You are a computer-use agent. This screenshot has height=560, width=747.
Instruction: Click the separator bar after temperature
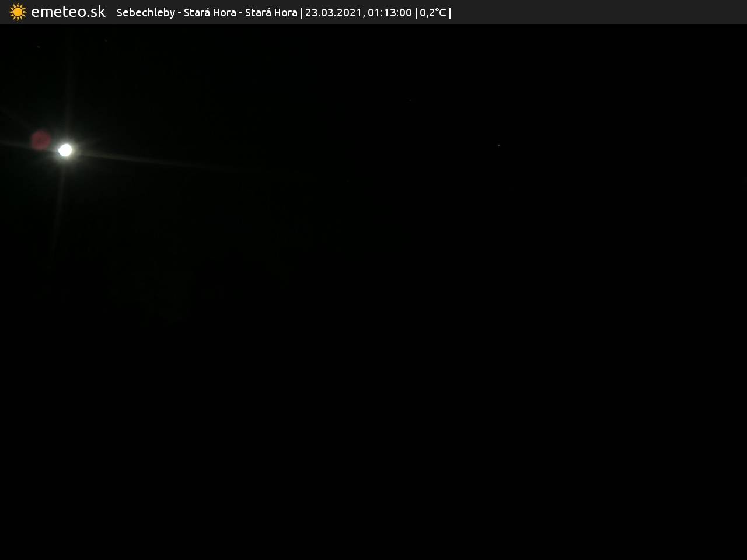coord(450,13)
